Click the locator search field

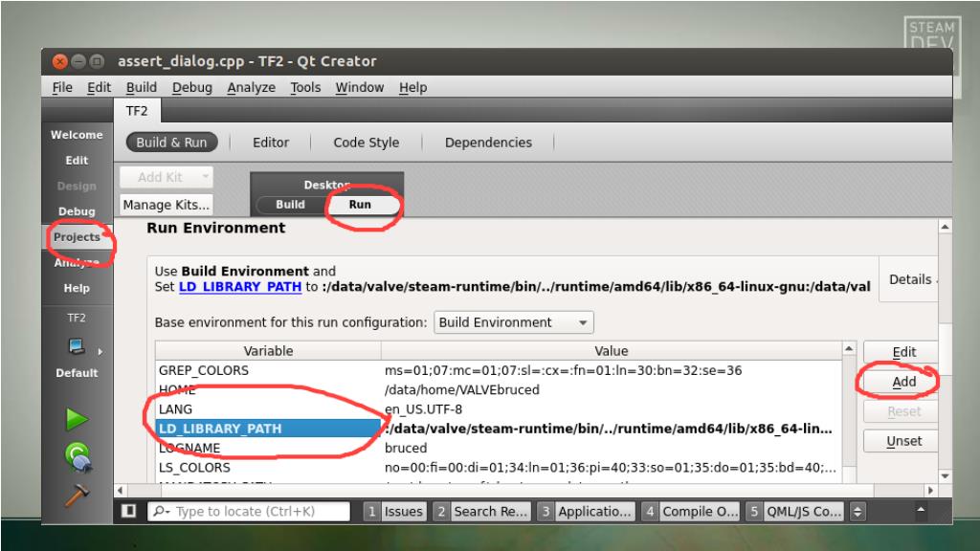click(x=249, y=511)
